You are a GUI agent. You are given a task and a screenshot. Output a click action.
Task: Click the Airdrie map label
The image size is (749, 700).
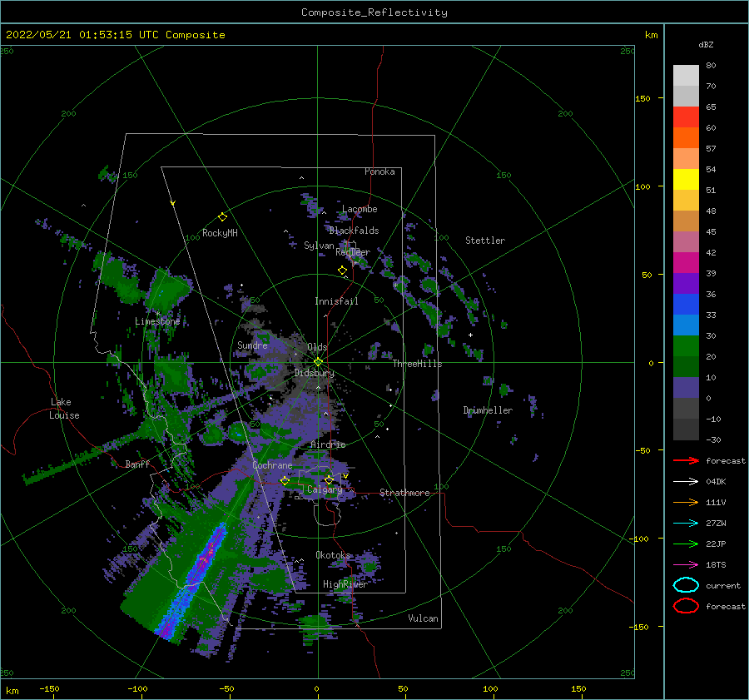pyautogui.click(x=328, y=444)
